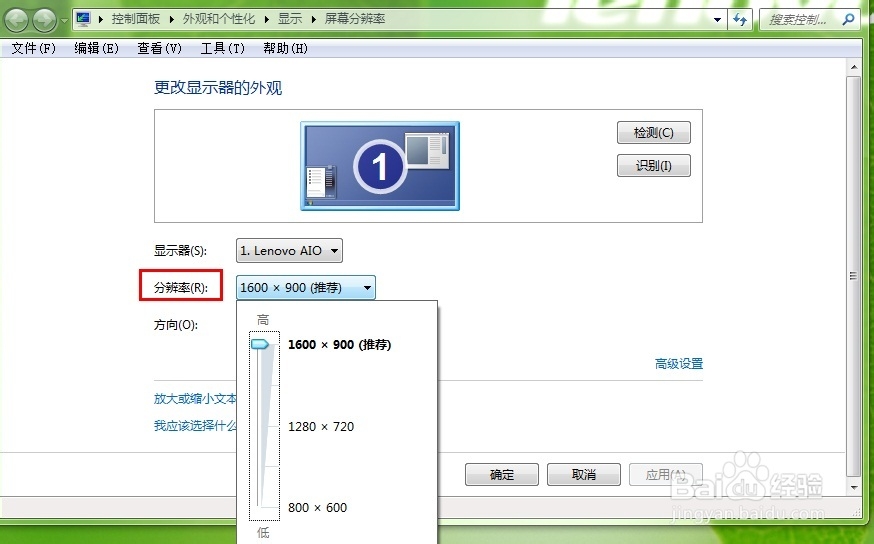Open the 查看(V) menu

click(x=159, y=48)
